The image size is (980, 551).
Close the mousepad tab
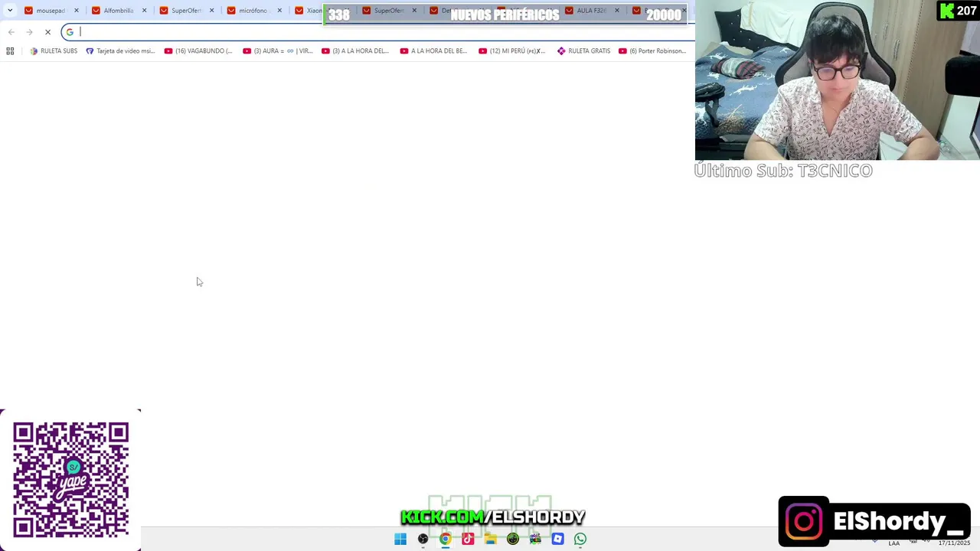point(77,11)
